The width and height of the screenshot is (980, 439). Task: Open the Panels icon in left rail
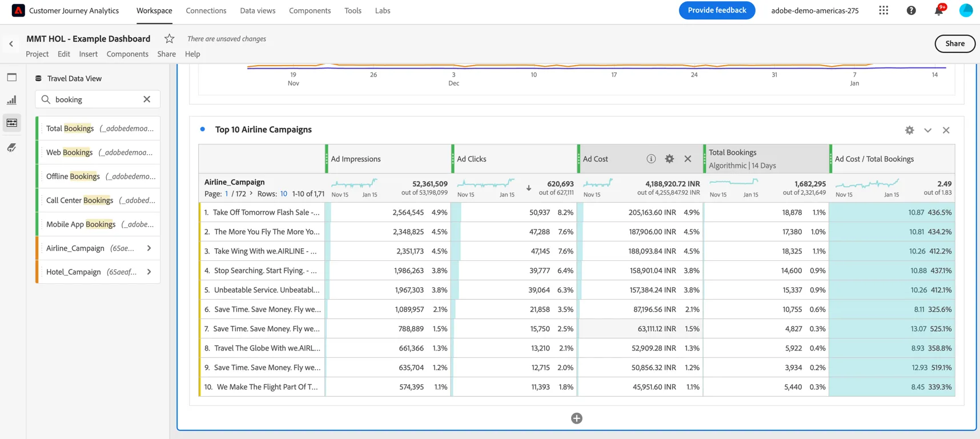click(x=12, y=77)
